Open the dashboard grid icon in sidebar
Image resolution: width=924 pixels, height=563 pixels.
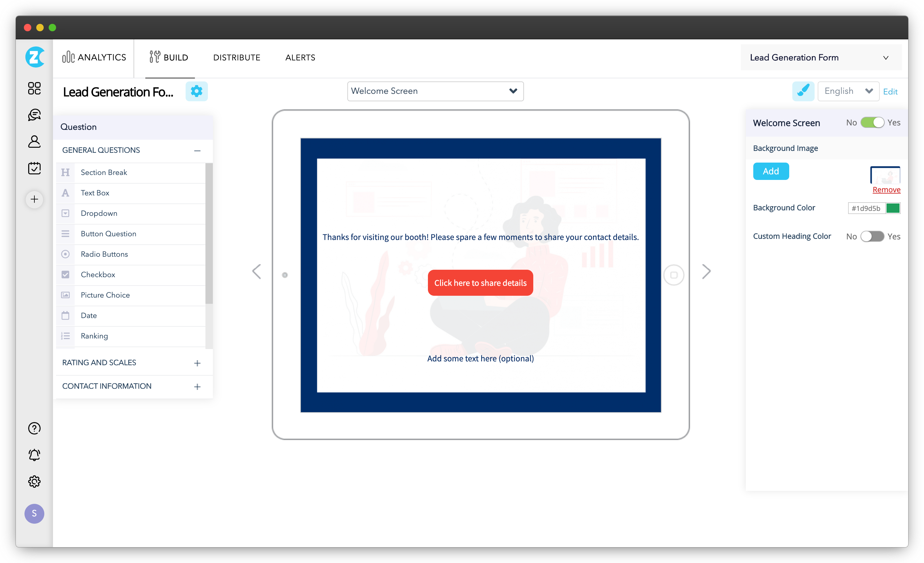tap(34, 89)
